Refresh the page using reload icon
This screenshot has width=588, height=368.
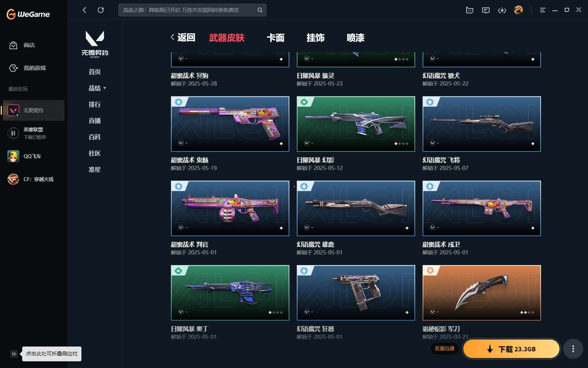point(101,10)
